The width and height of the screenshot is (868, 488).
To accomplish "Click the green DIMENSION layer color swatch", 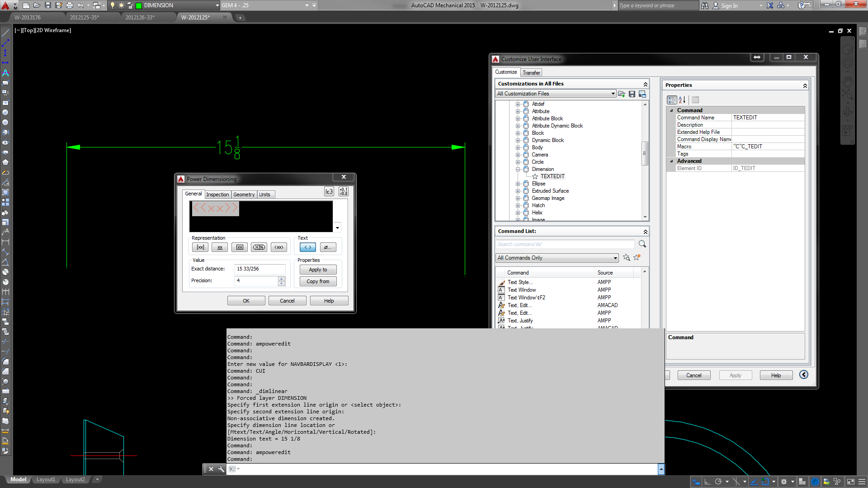I will pyautogui.click(x=139, y=5).
